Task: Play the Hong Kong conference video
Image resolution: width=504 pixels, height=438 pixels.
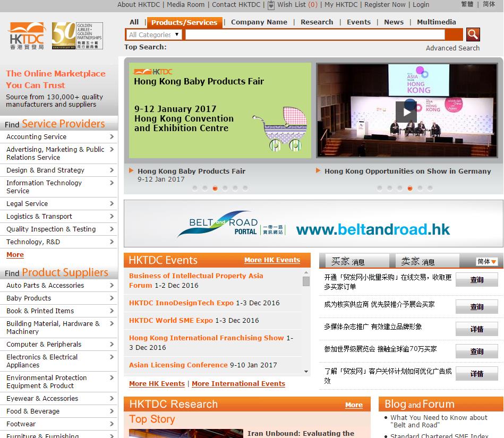Action: tap(406, 112)
